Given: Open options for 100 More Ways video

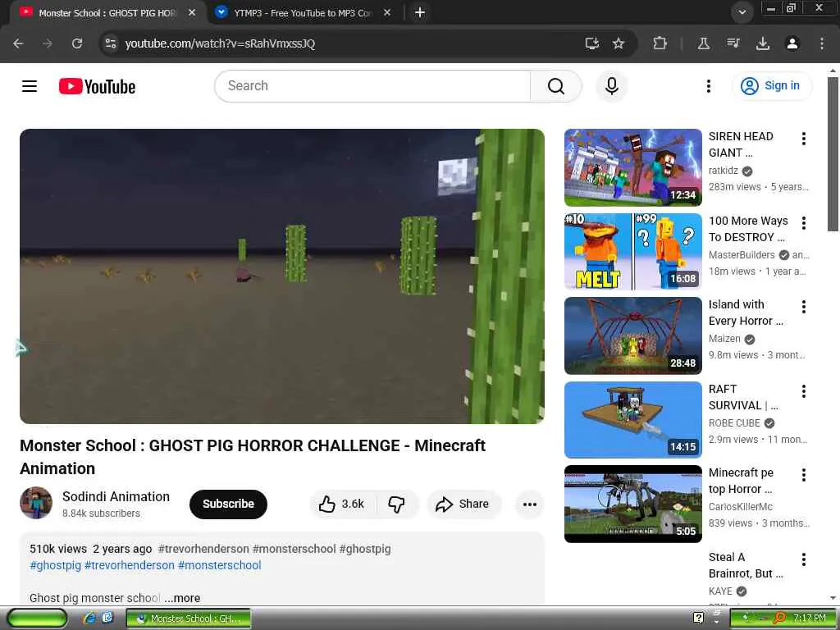Looking at the screenshot, I should [x=804, y=223].
